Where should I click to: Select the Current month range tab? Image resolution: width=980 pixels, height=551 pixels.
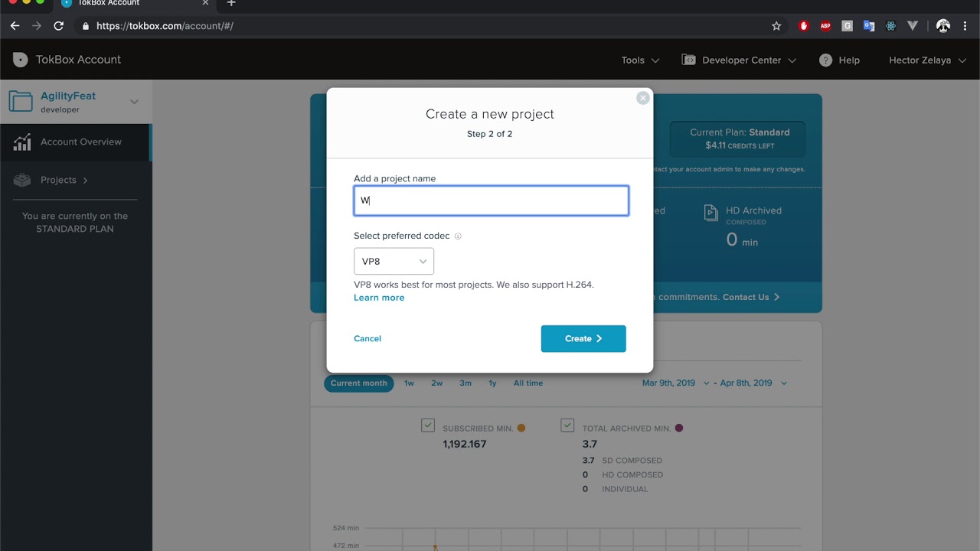point(358,383)
